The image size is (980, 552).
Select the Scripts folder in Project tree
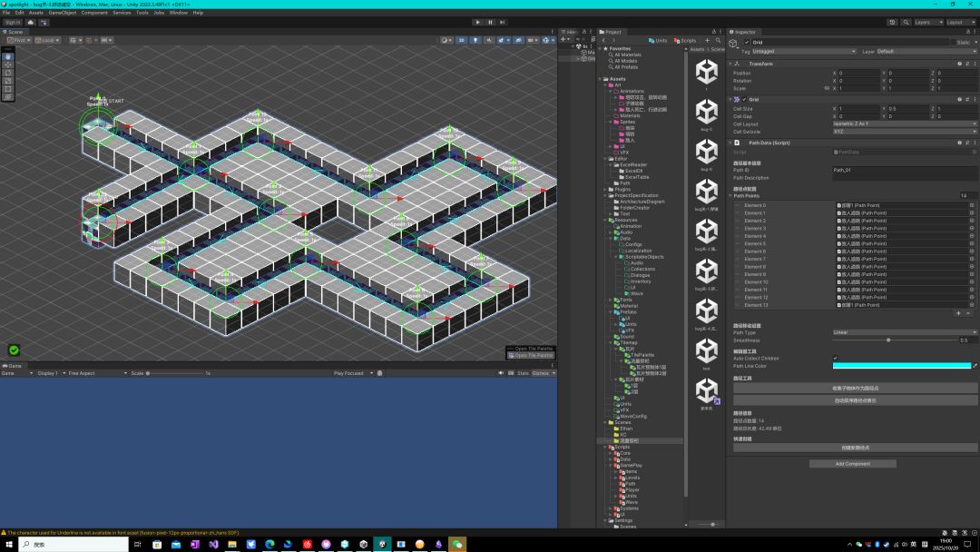[x=622, y=447]
